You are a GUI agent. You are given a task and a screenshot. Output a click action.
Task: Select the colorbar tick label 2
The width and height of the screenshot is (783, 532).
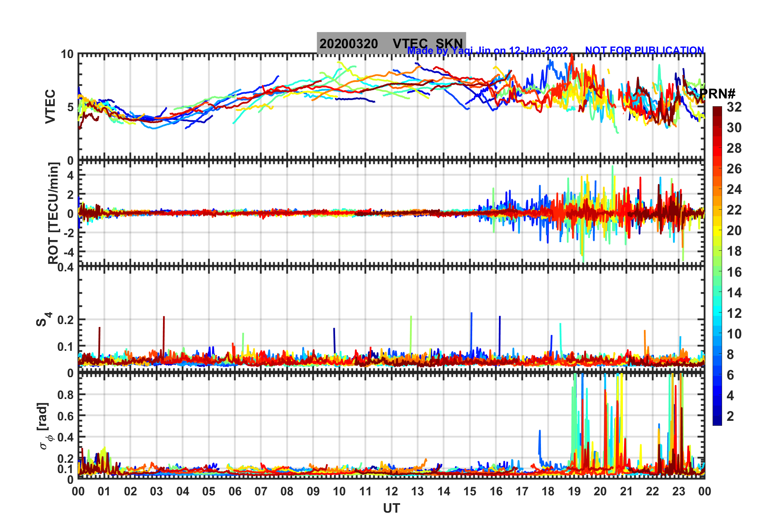(x=730, y=416)
